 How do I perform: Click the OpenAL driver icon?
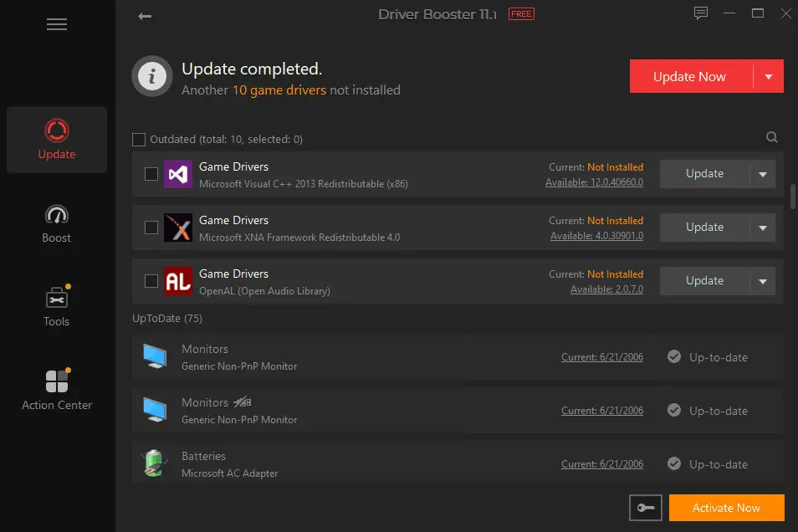[x=178, y=281]
